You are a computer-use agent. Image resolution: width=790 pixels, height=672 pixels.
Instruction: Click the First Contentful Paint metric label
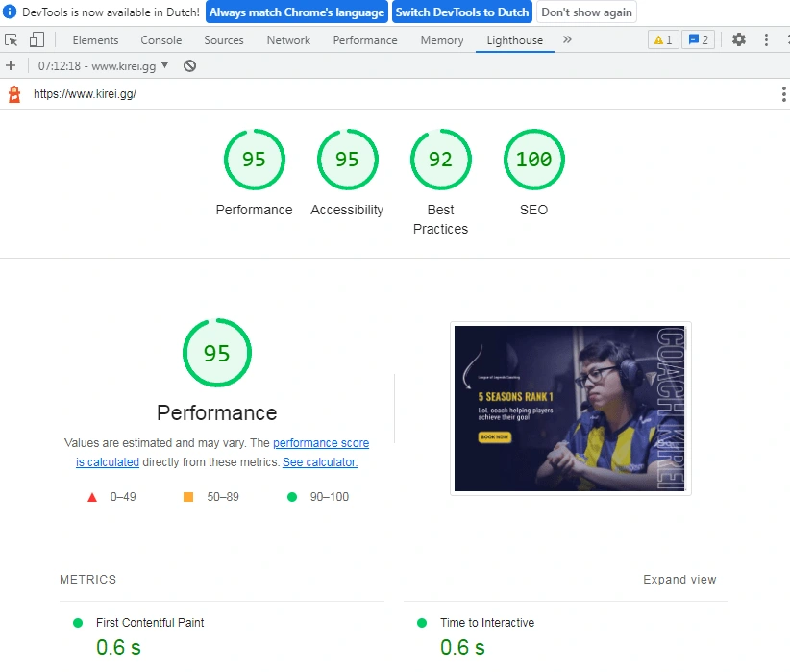tap(150, 623)
